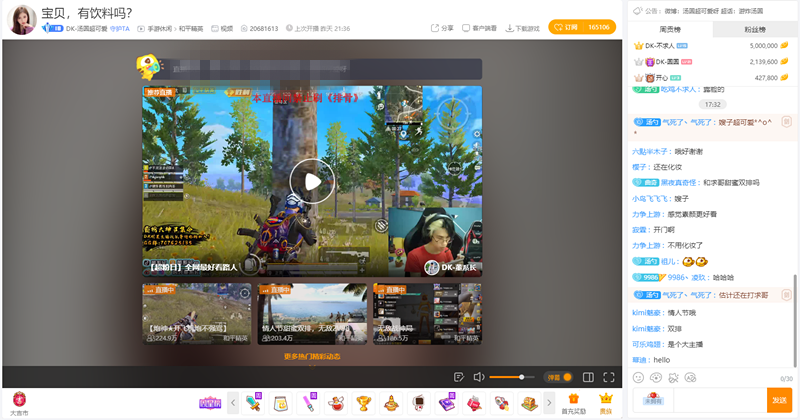Send message with the 发送 button
Viewport: 800px width, 420px height.
coord(779,400)
